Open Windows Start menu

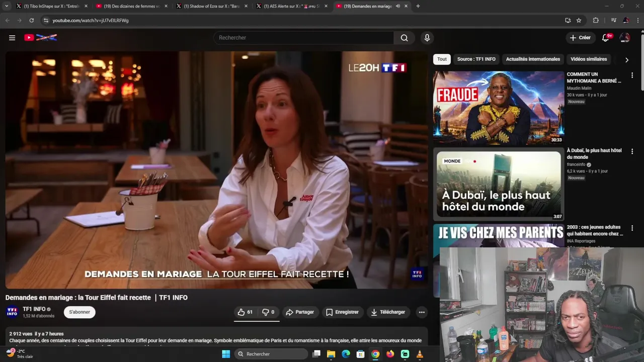(226, 354)
